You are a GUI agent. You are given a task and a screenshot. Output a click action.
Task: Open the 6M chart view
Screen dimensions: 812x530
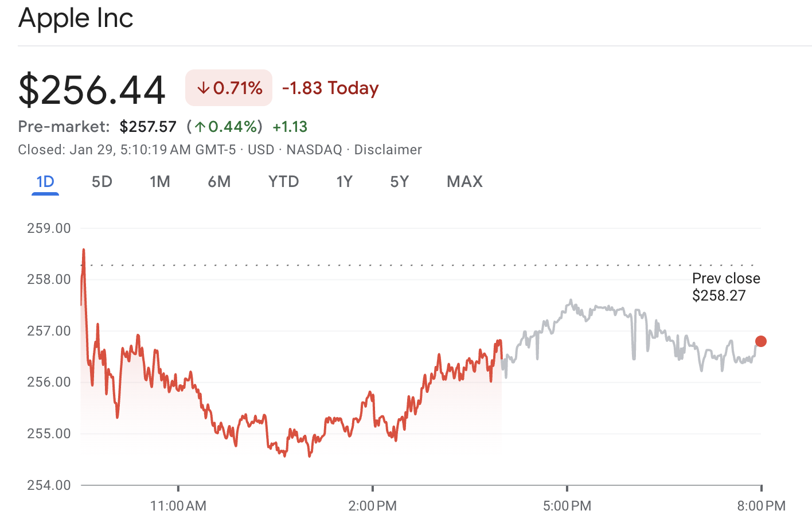(x=220, y=181)
